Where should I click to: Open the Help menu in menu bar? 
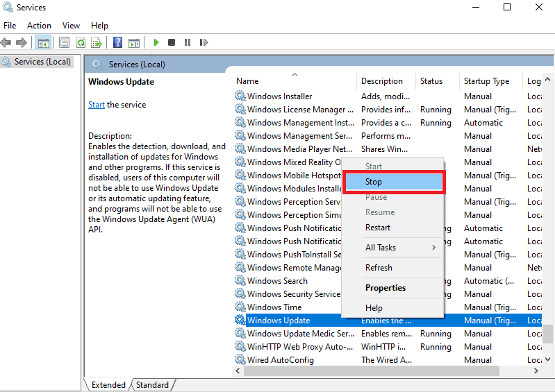click(x=99, y=26)
